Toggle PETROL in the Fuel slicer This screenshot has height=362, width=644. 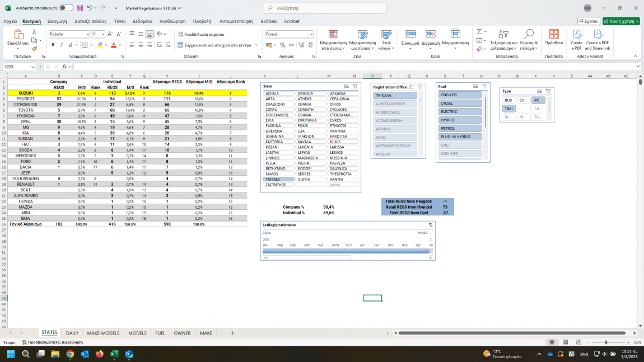coord(460,129)
